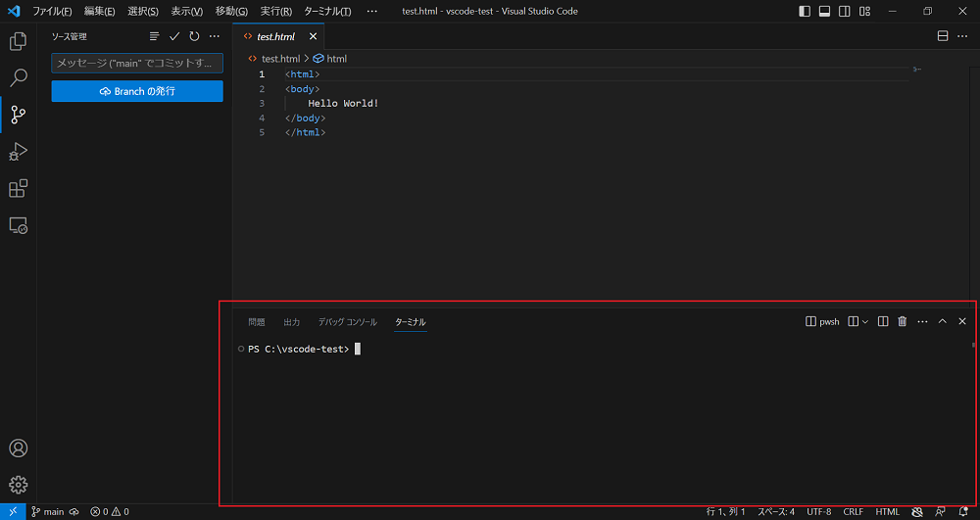Image resolution: width=980 pixels, height=520 pixels.
Task: Open the Remote Explorer icon
Action: (18, 225)
